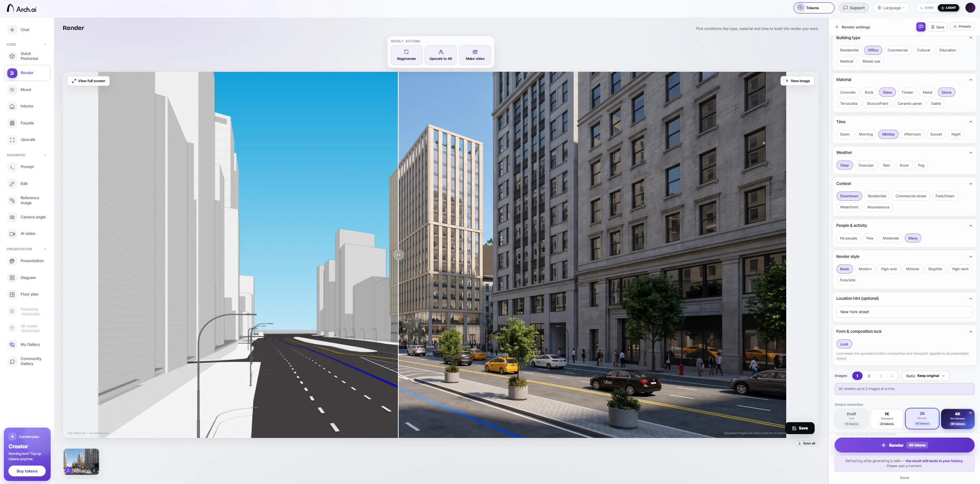
Task: Click the purple Render 40 tokens button
Action: (904, 445)
